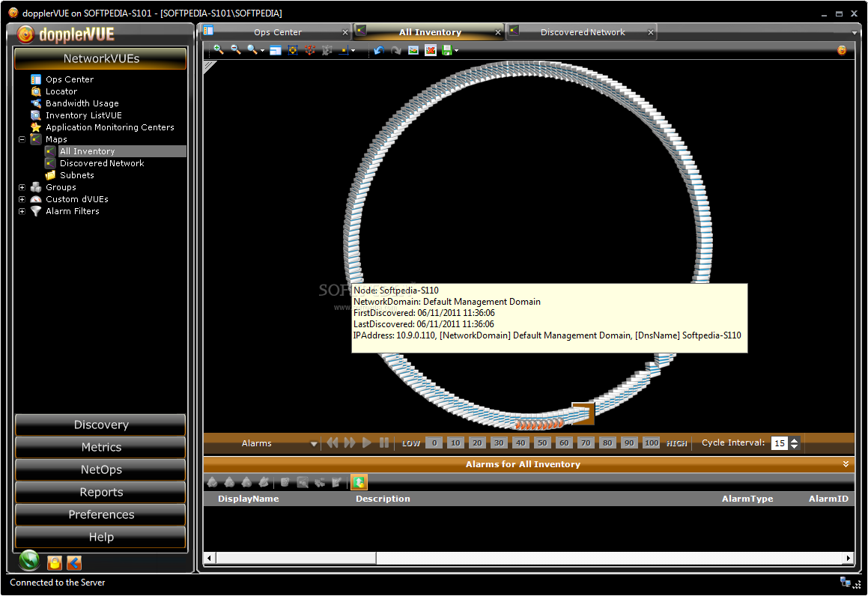This screenshot has width=868, height=596.
Task: Click the rewind playback button
Action: point(333,443)
